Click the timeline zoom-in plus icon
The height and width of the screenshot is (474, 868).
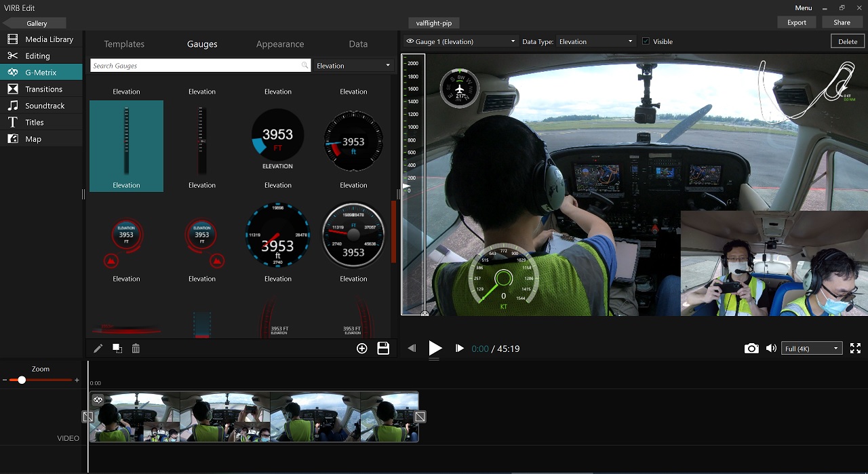(x=77, y=380)
